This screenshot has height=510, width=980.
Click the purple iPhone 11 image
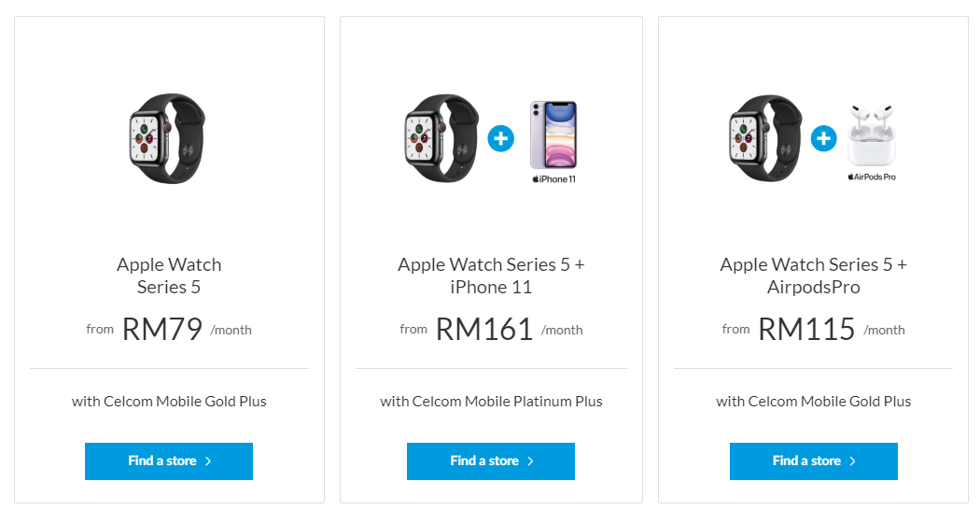(x=553, y=136)
